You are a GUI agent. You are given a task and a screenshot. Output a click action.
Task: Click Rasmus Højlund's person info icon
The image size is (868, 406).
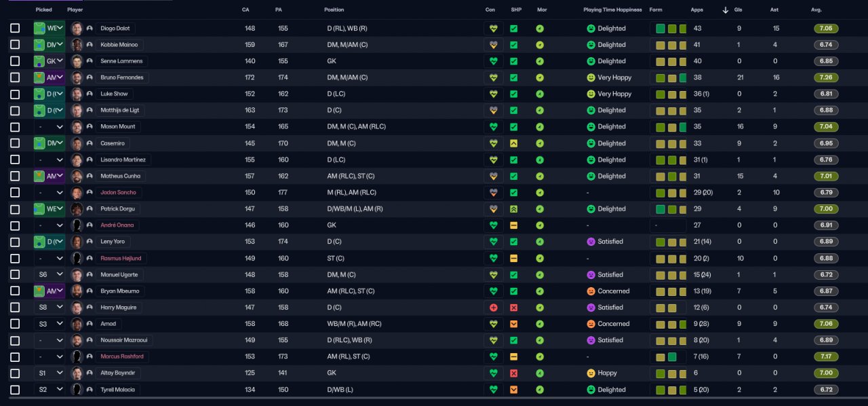(x=90, y=259)
